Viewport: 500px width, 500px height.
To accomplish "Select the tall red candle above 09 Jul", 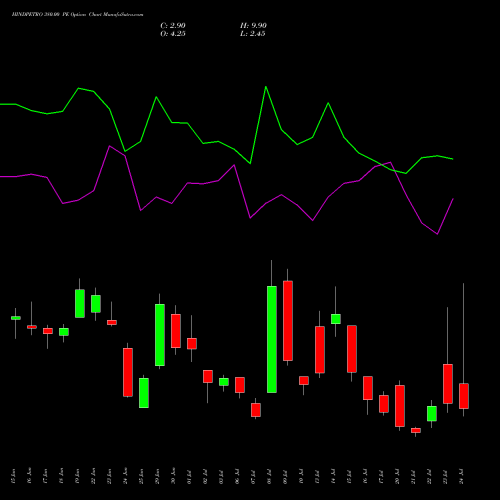I will (288, 321).
